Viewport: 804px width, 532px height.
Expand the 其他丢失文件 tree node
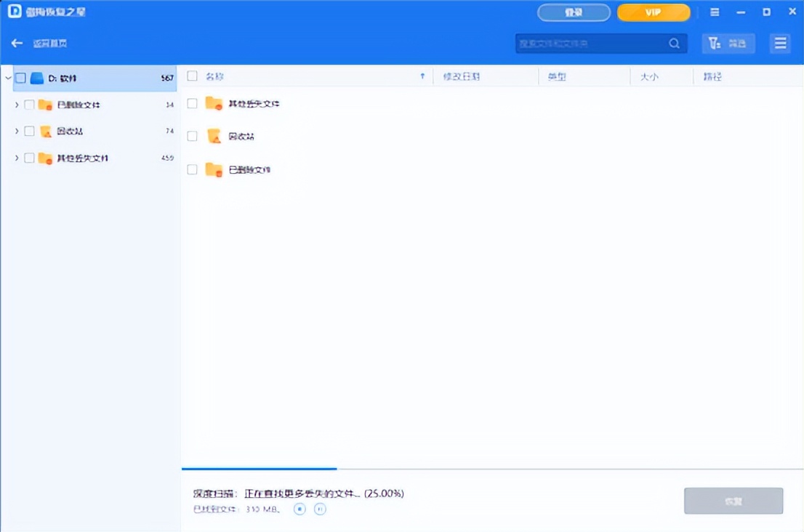17,158
